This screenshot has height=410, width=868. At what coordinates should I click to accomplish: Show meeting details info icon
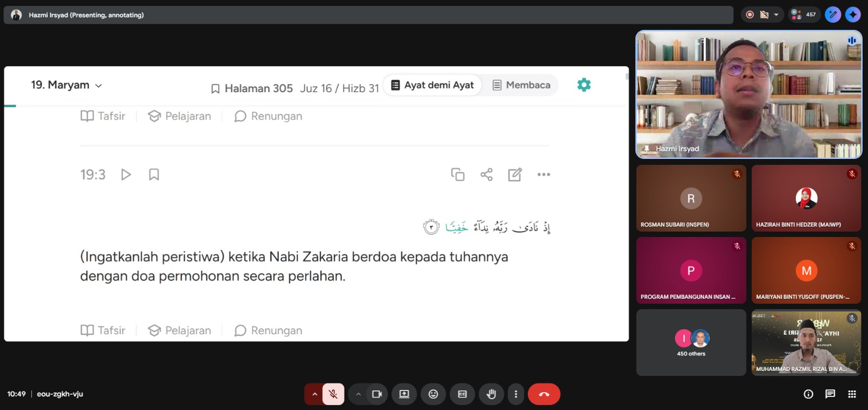tap(808, 394)
